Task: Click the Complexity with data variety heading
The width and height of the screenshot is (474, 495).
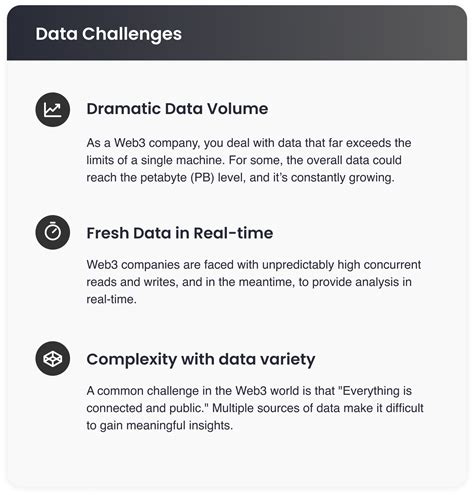Action: pyautogui.click(x=201, y=360)
